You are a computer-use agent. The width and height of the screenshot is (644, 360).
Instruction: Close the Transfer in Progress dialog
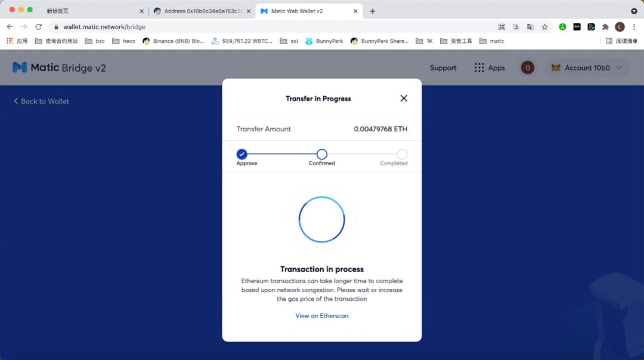404,99
